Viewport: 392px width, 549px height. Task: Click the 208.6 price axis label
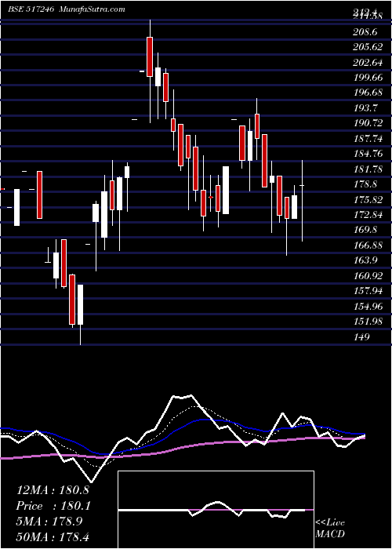(x=365, y=32)
